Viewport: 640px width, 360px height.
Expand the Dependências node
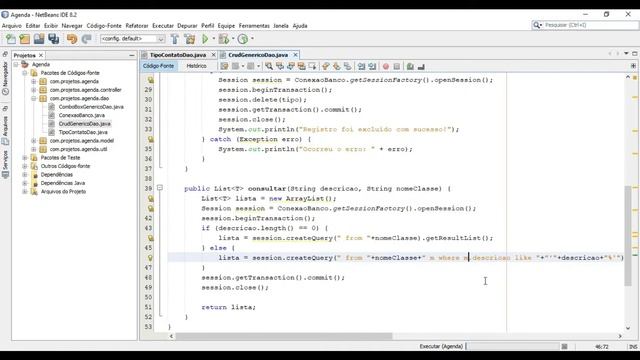pos(25,175)
